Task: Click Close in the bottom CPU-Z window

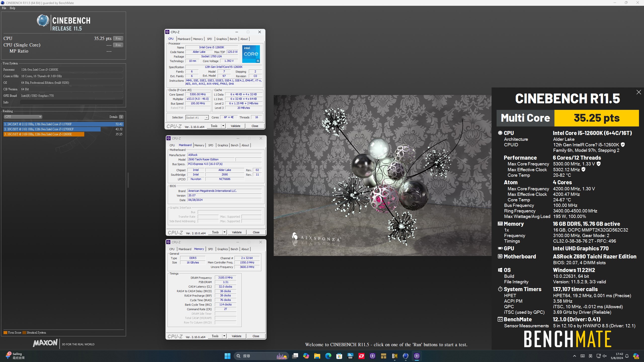Action: click(x=256, y=336)
